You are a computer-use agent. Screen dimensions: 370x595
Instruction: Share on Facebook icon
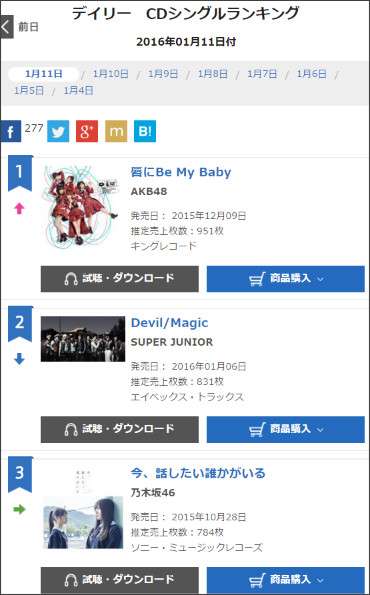[x=11, y=131]
